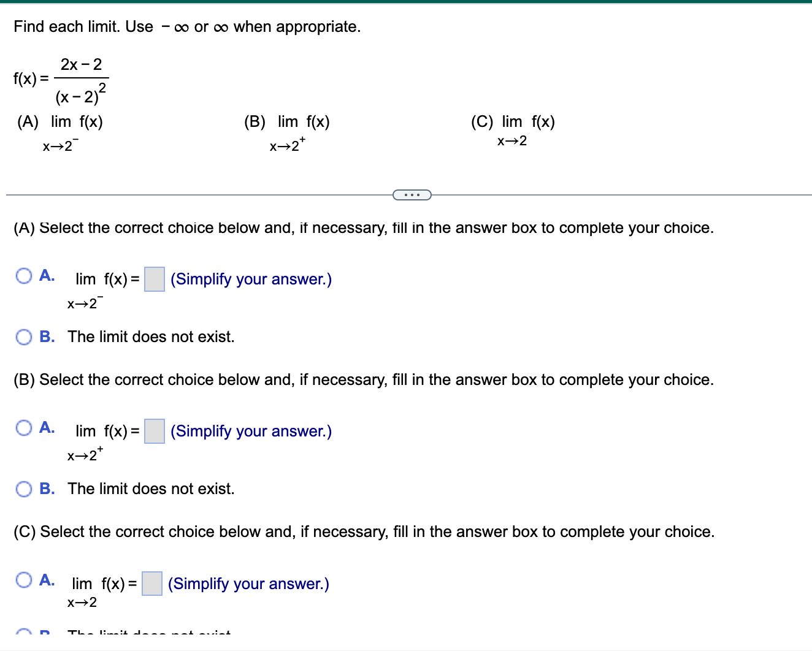The image size is (812, 651).
Task: Select choice A for part (A)
Action: [x=24, y=276]
